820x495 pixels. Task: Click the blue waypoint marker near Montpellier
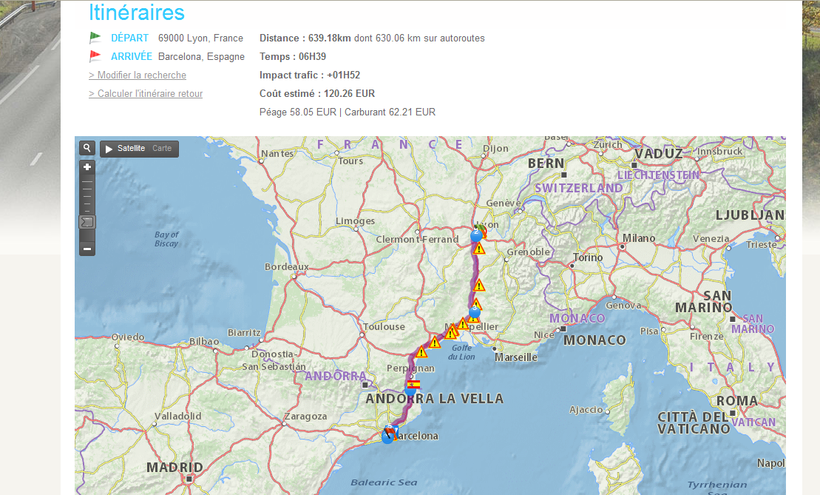pos(474,313)
